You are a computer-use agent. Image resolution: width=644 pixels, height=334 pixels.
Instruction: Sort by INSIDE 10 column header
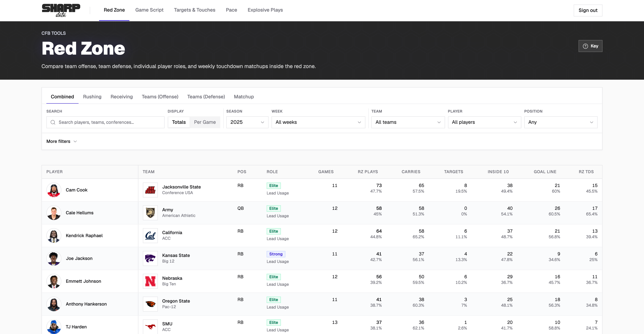pyautogui.click(x=498, y=172)
